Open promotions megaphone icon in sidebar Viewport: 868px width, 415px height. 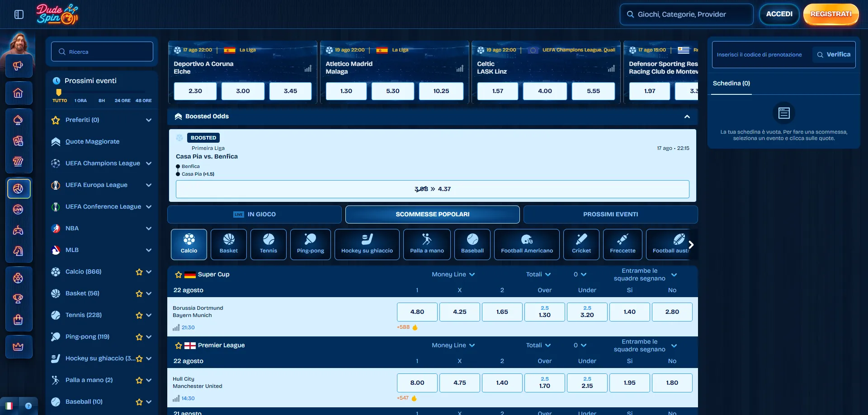pyautogui.click(x=18, y=66)
